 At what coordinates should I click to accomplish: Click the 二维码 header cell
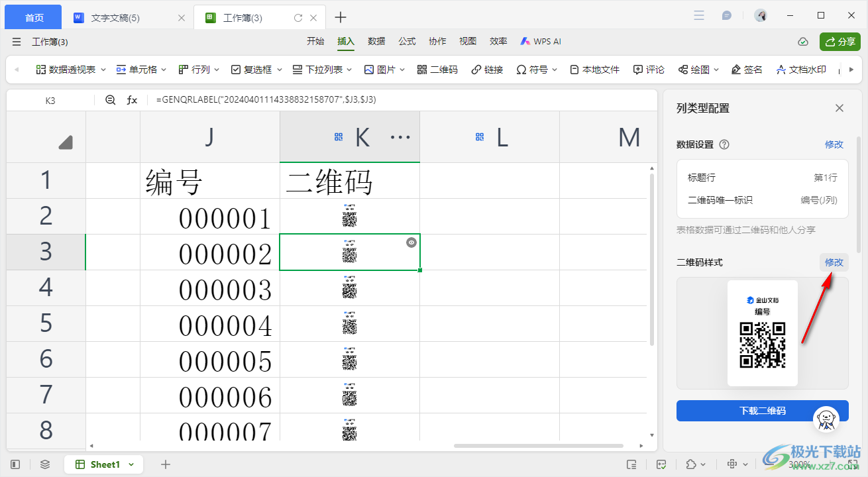tap(349, 180)
